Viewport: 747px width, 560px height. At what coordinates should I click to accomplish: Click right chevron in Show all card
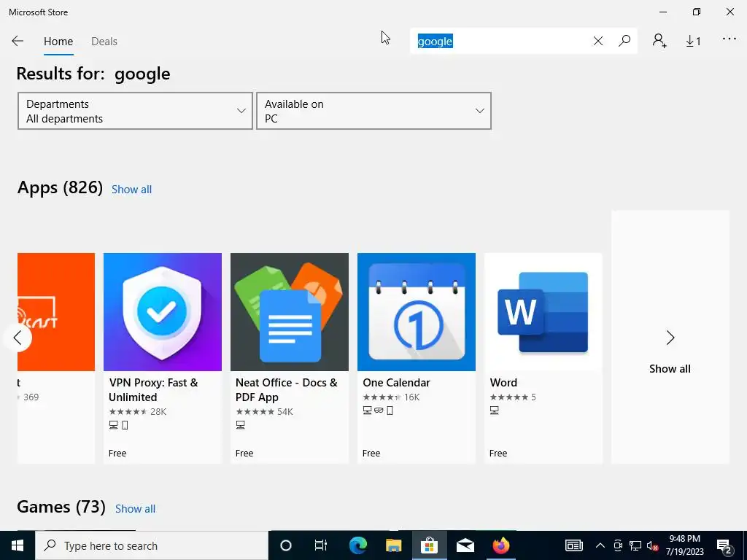coord(670,338)
